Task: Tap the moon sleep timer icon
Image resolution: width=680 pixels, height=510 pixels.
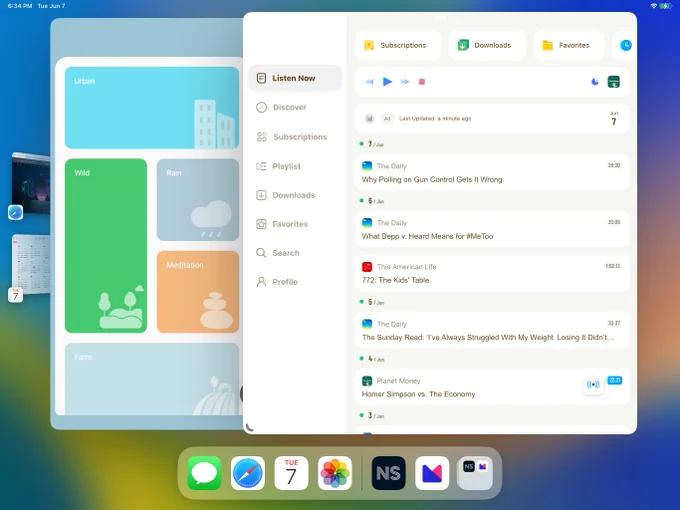Action: click(595, 82)
